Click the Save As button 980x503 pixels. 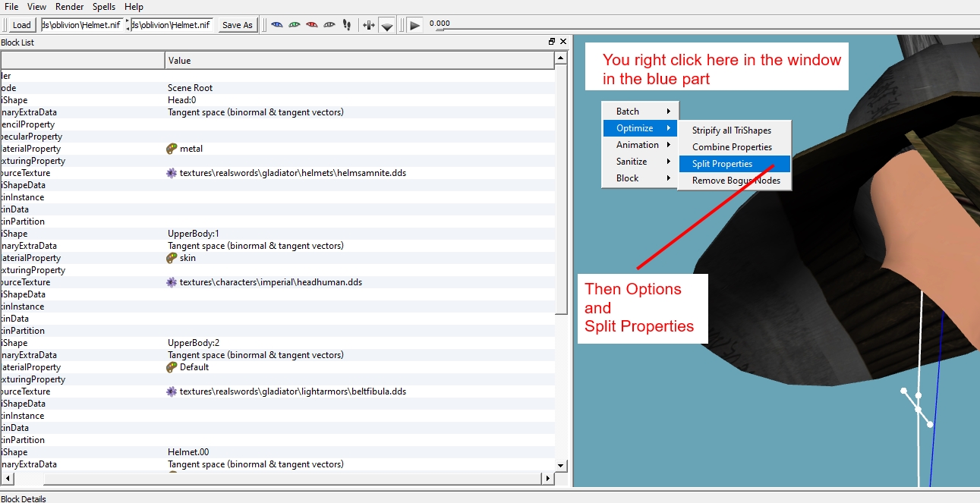(x=237, y=25)
